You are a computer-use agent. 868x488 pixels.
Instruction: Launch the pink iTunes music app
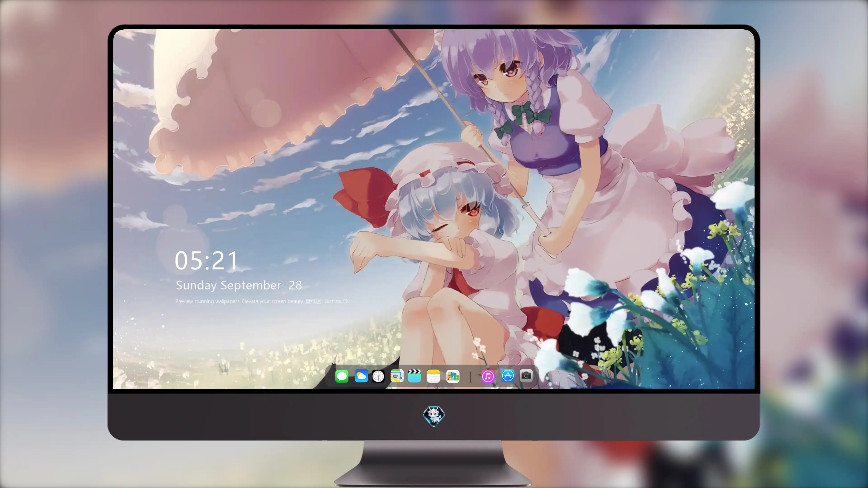coord(488,376)
